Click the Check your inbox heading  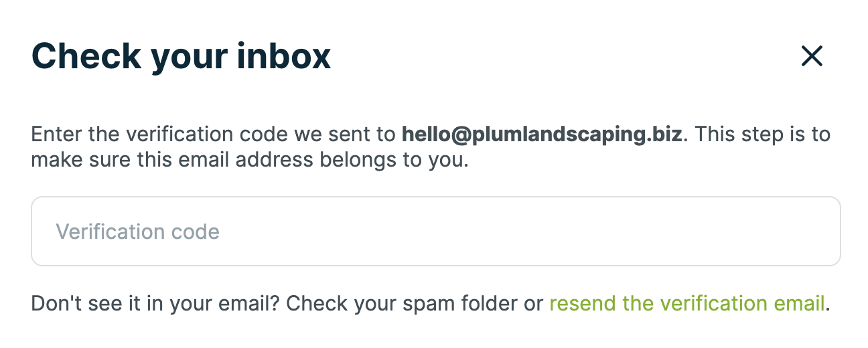pyautogui.click(x=181, y=56)
